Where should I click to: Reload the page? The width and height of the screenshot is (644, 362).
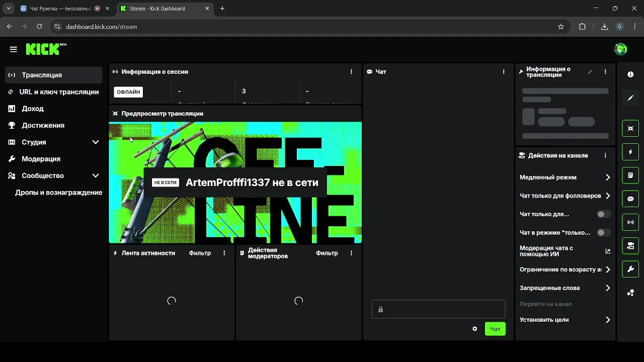[x=39, y=27]
